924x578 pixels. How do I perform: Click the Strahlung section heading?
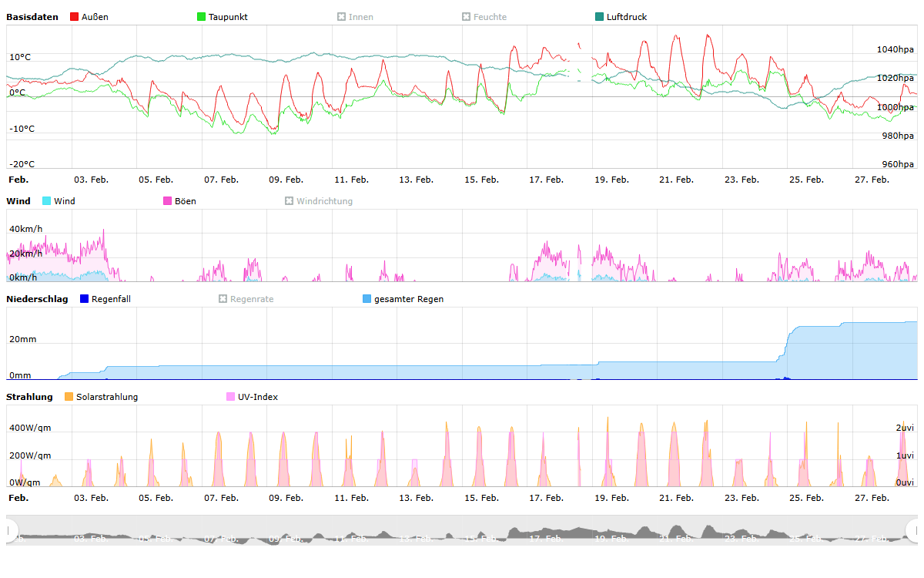[29, 397]
